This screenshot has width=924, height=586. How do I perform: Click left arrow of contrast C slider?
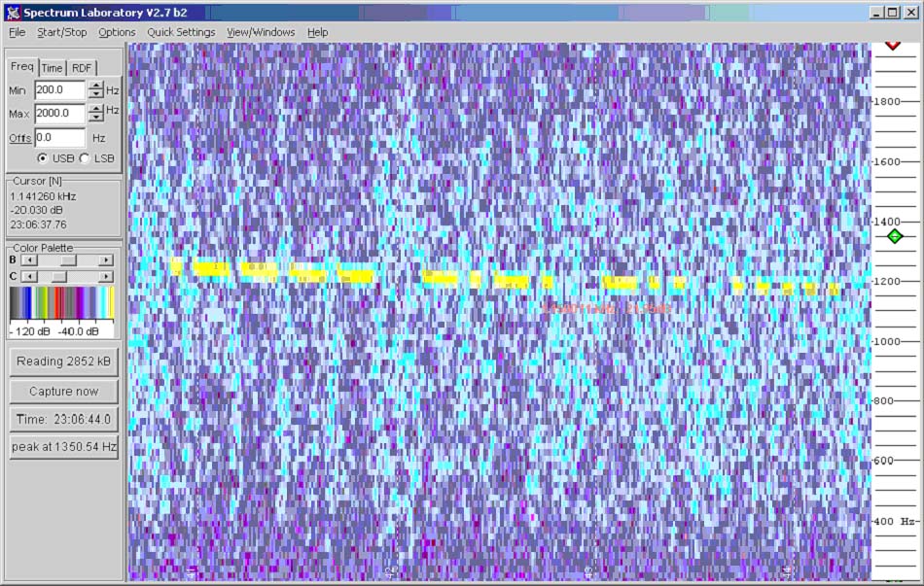(x=27, y=277)
